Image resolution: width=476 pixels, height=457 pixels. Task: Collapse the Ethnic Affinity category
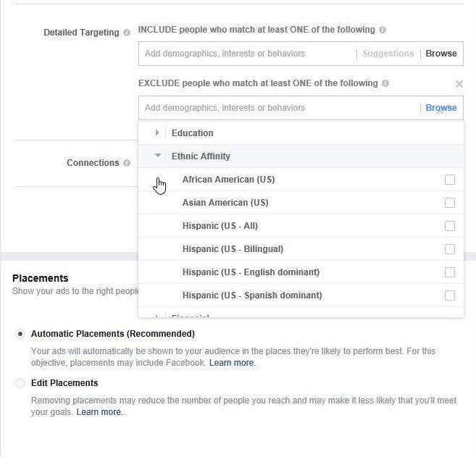(157, 156)
